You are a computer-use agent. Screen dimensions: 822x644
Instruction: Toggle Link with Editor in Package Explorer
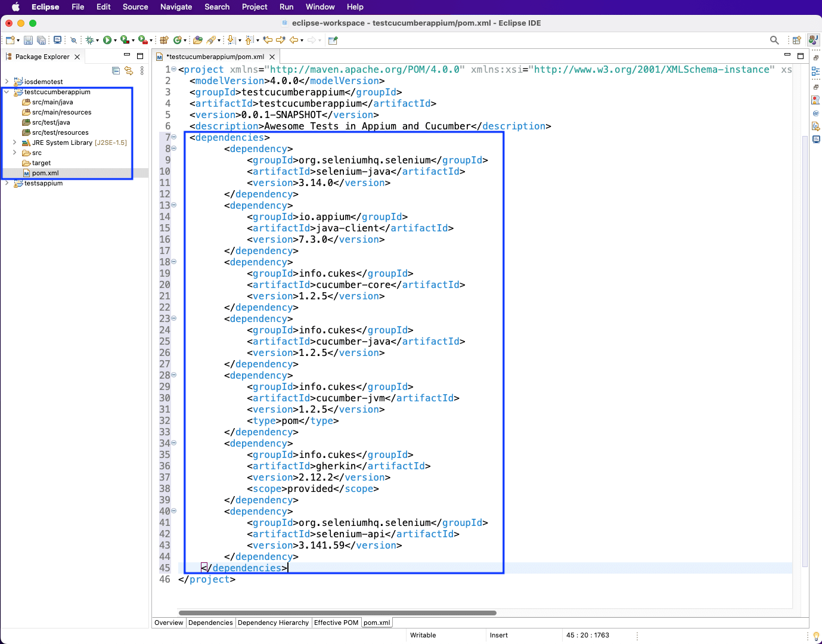click(129, 70)
